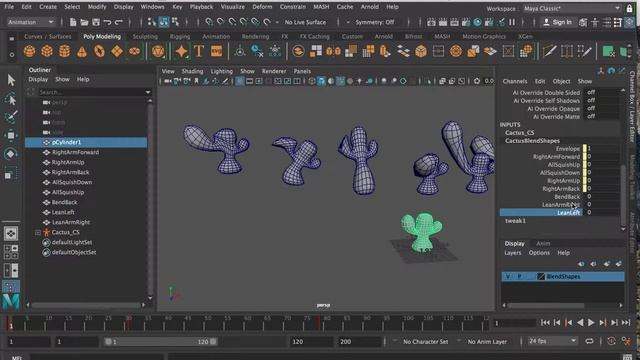640x360 pixels.
Task: Click the IPR render pause icon
Action: click(x=512, y=22)
